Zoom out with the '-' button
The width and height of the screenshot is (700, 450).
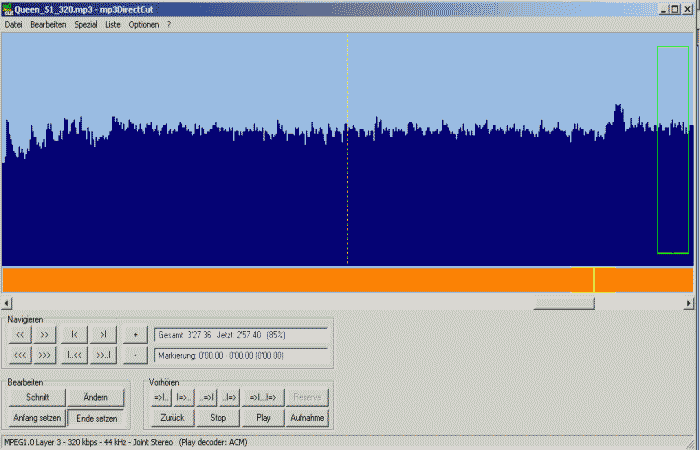click(x=135, y=355)
